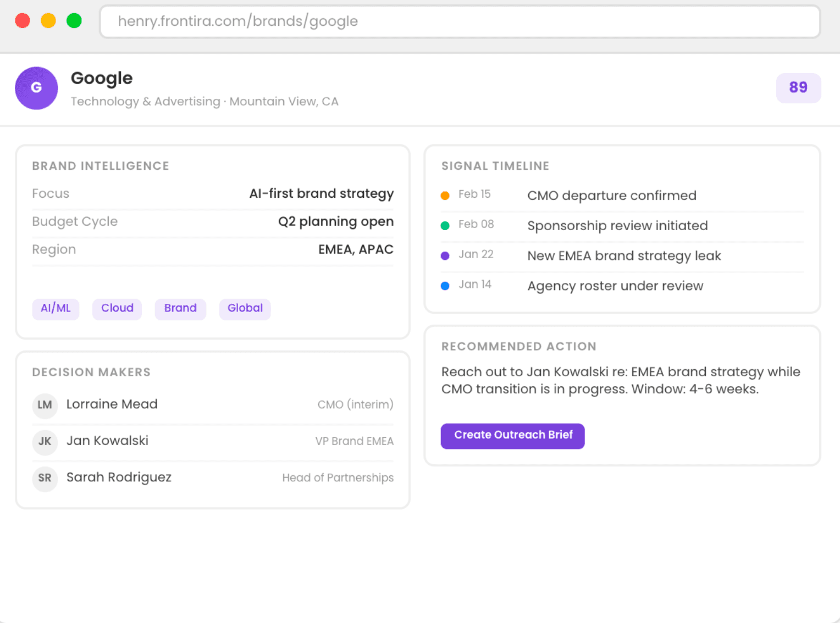840x623 pixels.
Task: Click the SR avatar for Sarah Rodriguez
Action: 45,478
